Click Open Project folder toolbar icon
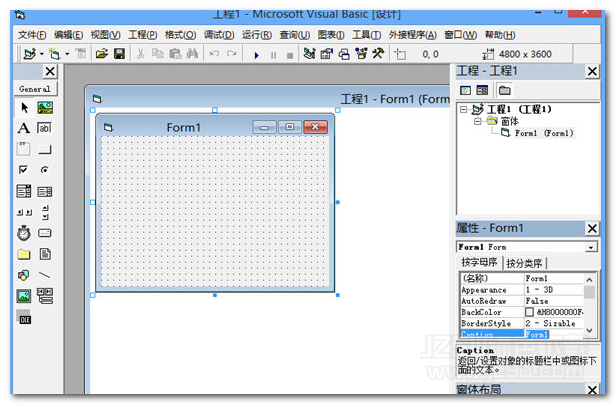The width and height of the screenshot is (616, 405). pyautogui.click(x=102, y=53)
